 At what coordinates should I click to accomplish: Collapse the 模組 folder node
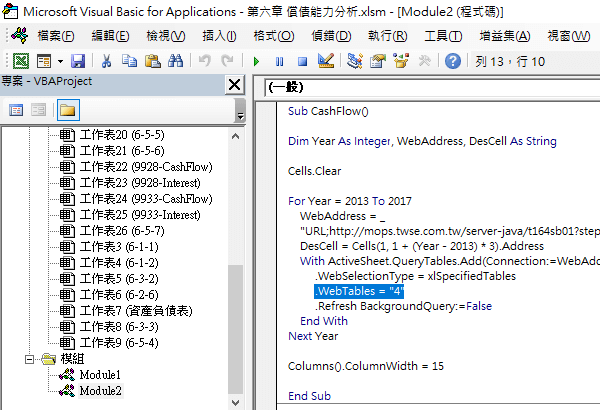(x=29, y=359)
